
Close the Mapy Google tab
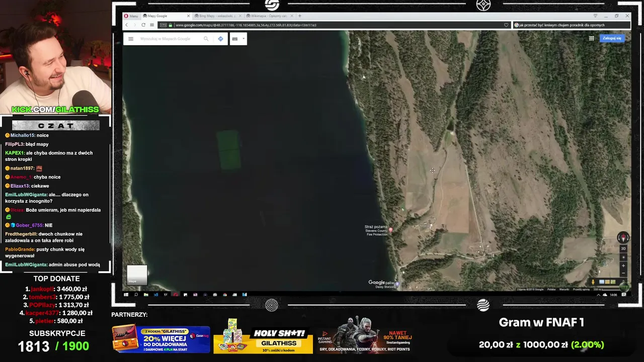(189, 16)
